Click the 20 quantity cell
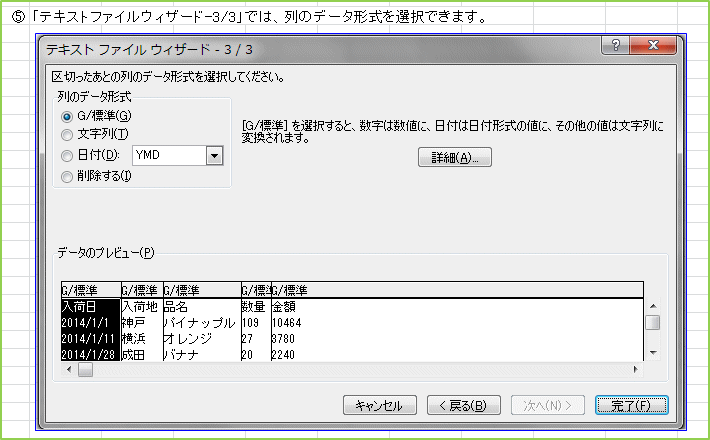Screen dimensions: 710x440 pos(247,354)
